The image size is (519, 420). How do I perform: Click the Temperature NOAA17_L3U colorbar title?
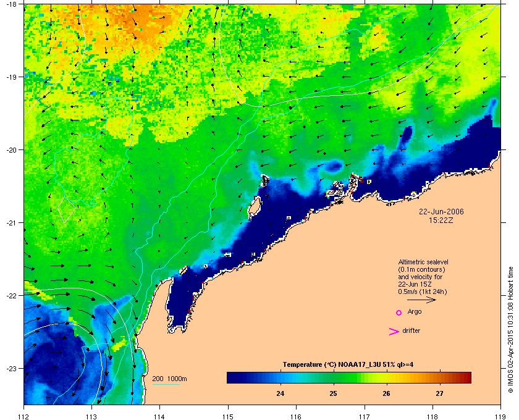point(348,365)
